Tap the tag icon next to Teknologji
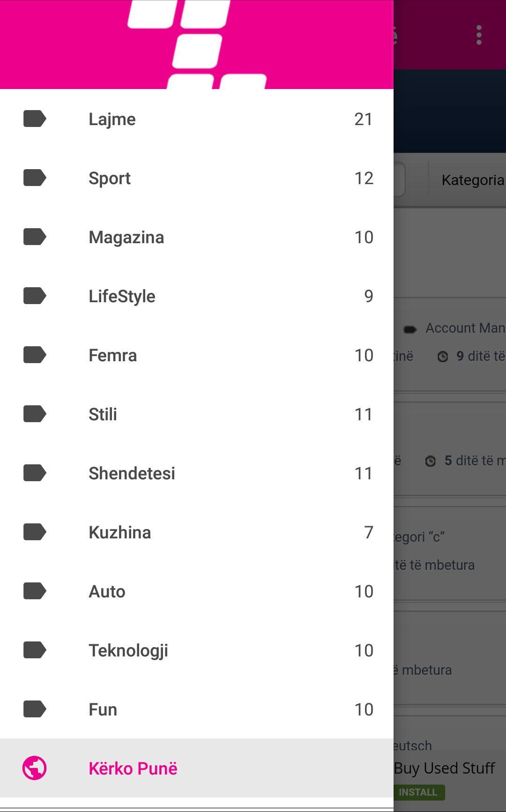Screen dimensions: 506x812 pyautogui.click(x=35, y=650)
